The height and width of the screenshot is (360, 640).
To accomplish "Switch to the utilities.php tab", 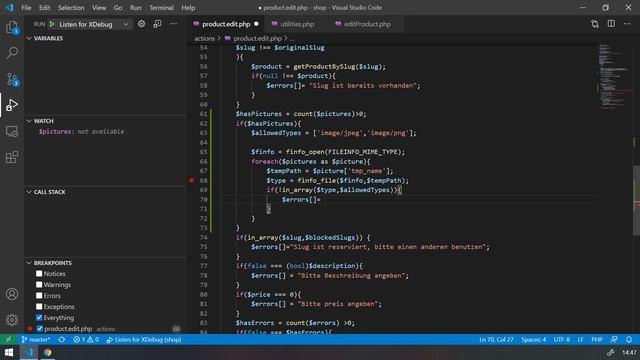I will [297, 24].
